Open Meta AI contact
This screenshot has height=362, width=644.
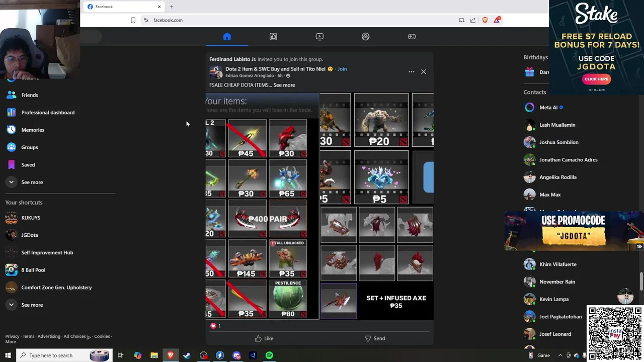point(551,108)
